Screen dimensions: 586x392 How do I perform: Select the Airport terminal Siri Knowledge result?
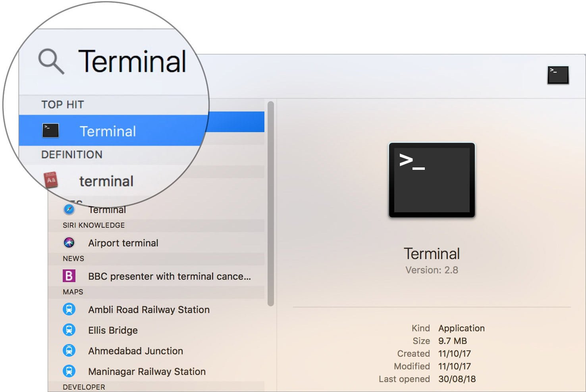pos(156,243)
